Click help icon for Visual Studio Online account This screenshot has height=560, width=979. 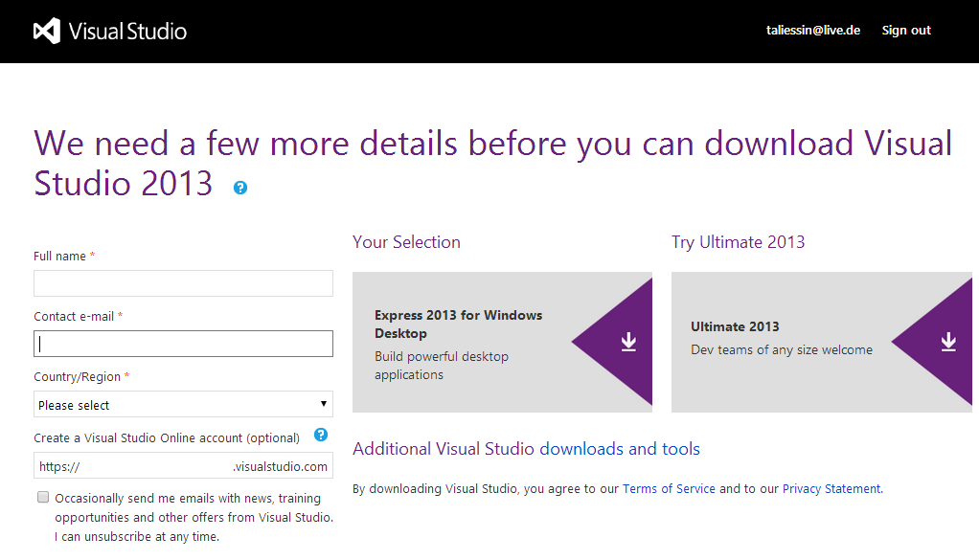pyautogui.click(x=321, y=435)
